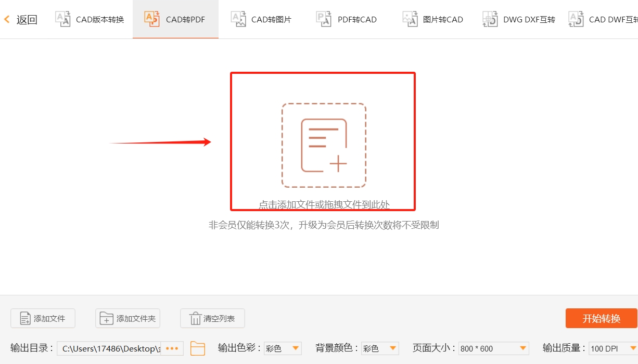638x364 pixels.
Task: Click the 返回 link text
Action: pyautogui.click(x=27, y=20)
